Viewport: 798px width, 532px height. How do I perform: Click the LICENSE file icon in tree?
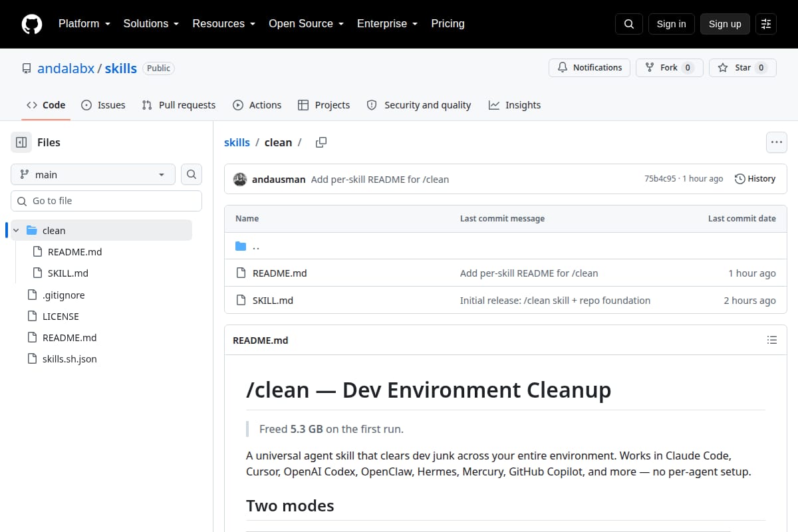pos(31,316)
